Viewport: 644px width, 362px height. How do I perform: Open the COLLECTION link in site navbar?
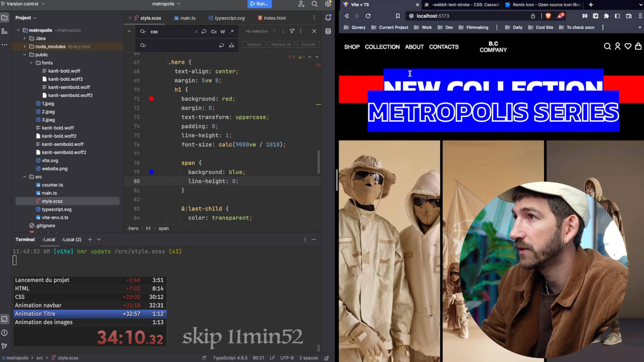coord(382,47)
